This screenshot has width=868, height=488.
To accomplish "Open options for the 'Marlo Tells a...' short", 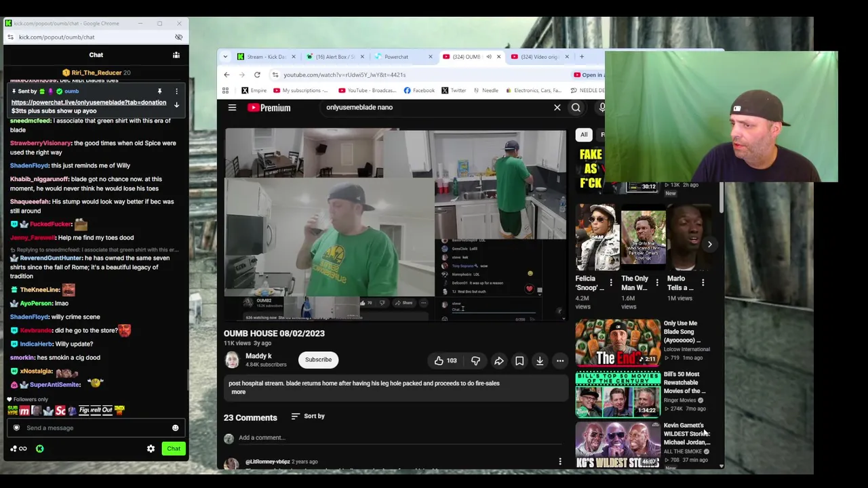I will [x=703, y=283].
